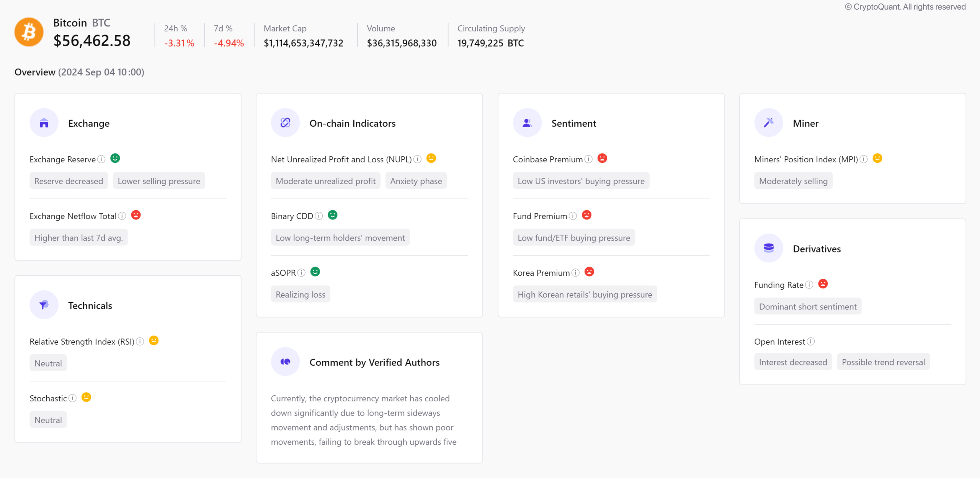Click the Derivatives stacked coins icon

coord(768,248)
